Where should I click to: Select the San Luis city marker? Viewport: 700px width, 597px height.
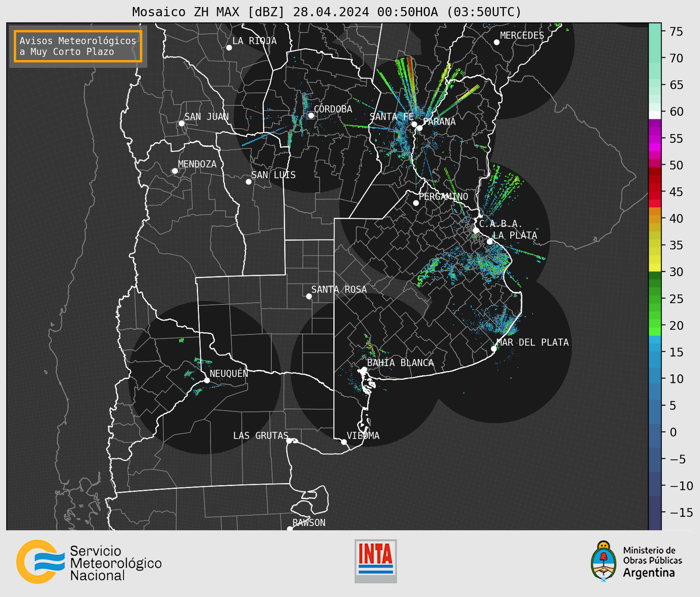point(249,182)
